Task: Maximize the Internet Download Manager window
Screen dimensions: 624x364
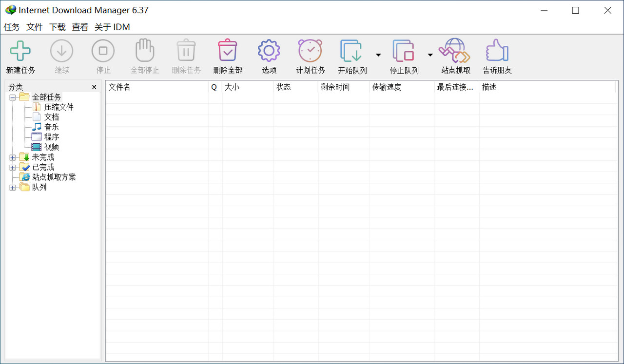Action: pos(575,10)
